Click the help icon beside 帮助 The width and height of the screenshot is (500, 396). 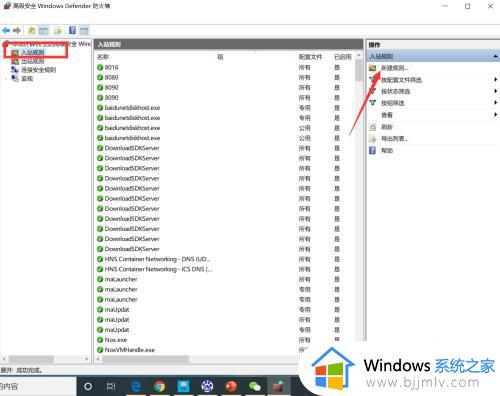tap(373, 150)
